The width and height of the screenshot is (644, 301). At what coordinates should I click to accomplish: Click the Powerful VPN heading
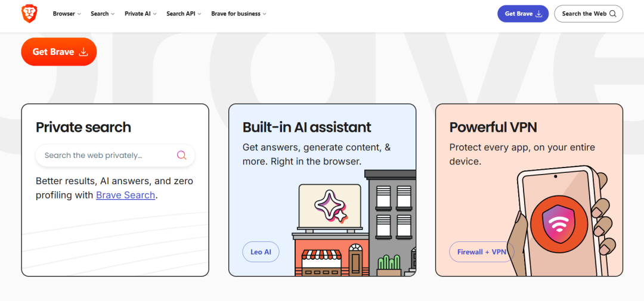[x=493, y=128]
